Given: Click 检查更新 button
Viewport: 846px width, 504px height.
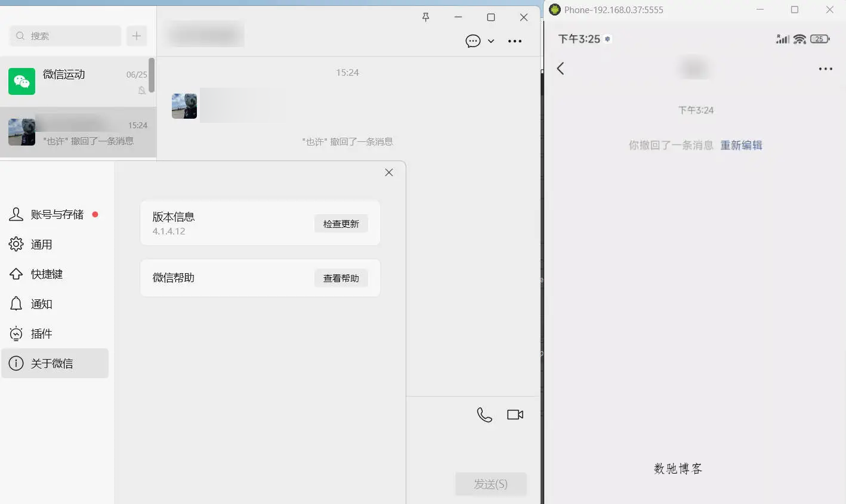Looking at the screenshot, I should [341, 224].
